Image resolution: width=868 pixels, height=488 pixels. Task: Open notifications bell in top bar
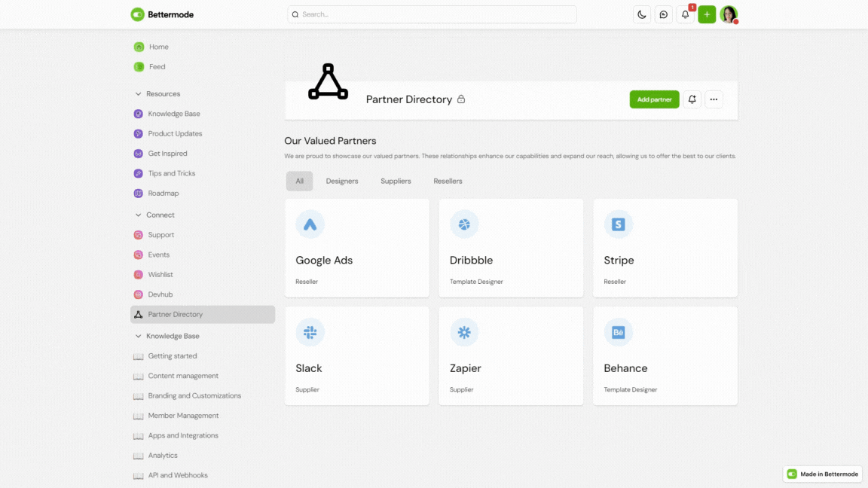686,14
